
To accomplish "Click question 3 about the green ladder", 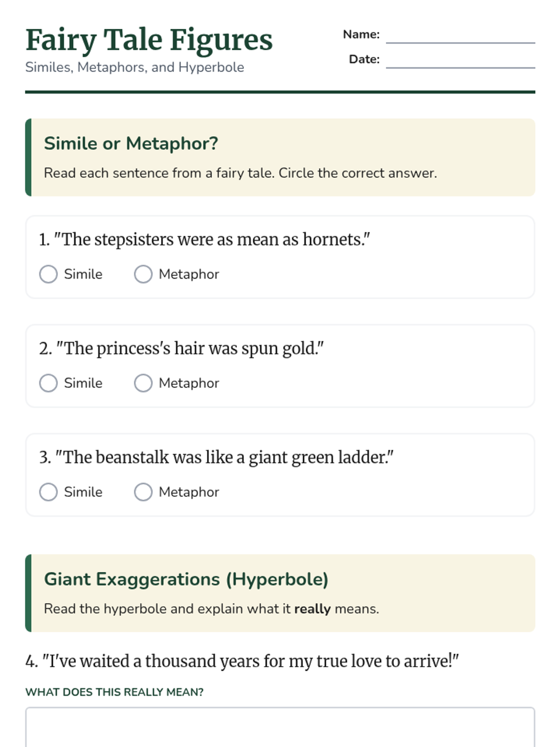I will pos(216,457).
